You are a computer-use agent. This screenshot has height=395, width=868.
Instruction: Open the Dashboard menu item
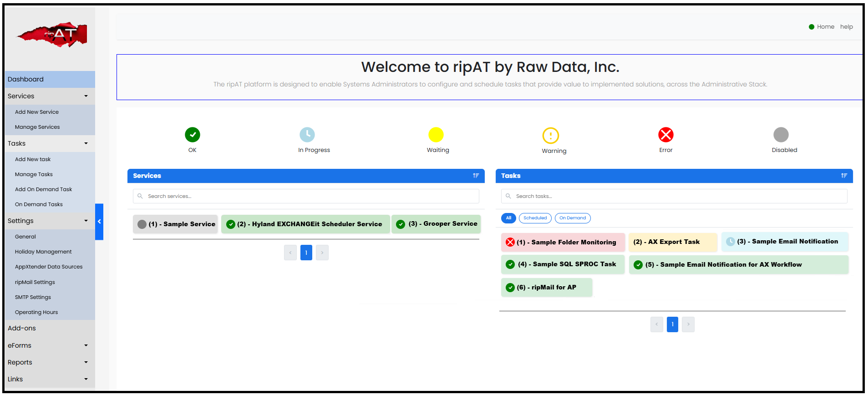pos(26,79)
